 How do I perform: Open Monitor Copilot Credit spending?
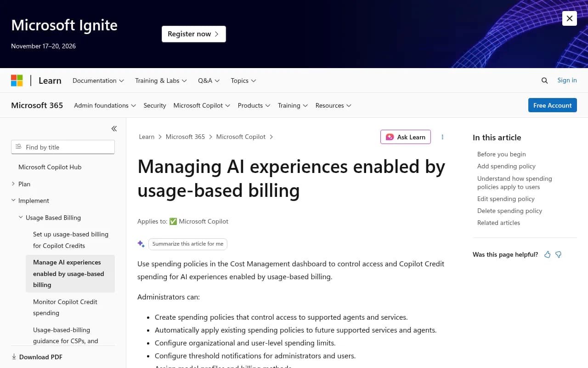[65, 307]
